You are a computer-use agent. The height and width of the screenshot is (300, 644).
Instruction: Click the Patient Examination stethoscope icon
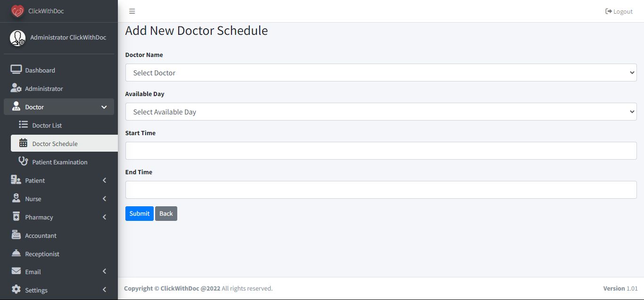pos(23,162)
